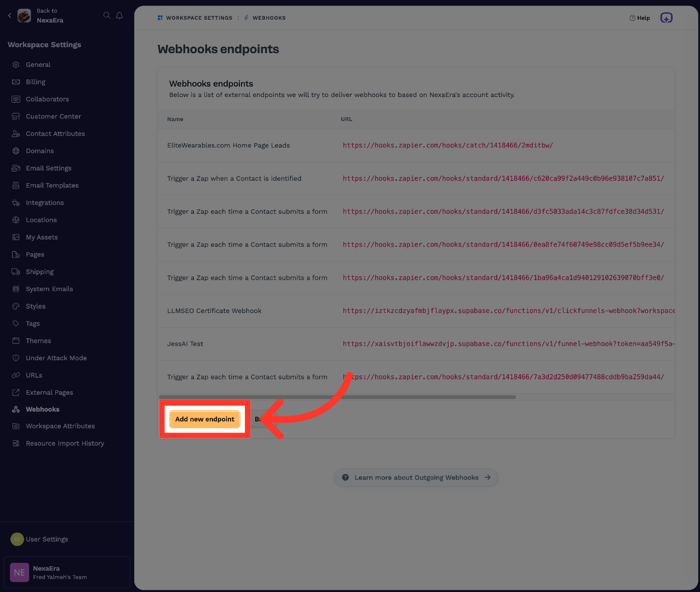
Task: Click Trigger a Zap when Contact identified row
Action: click(234, 179)
